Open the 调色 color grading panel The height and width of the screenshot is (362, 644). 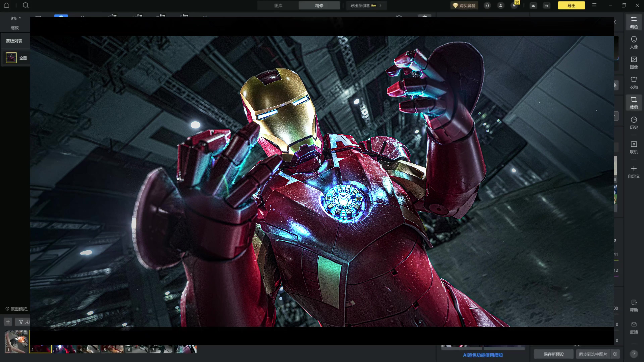[x=633, y=22]
